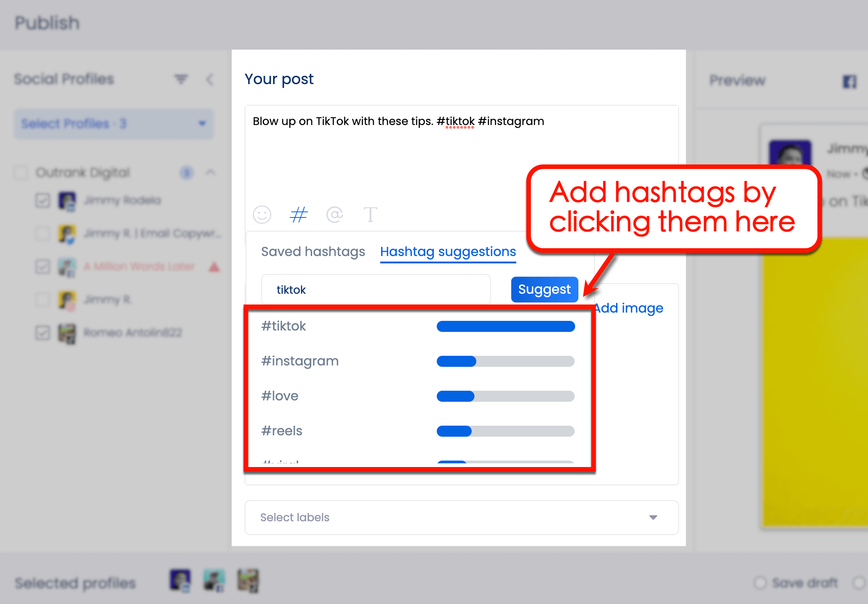The width and height of the screenshot is (868, 604).
Task: Enable the Jimmy R. profile checkbox
Action: click(42, 299)
